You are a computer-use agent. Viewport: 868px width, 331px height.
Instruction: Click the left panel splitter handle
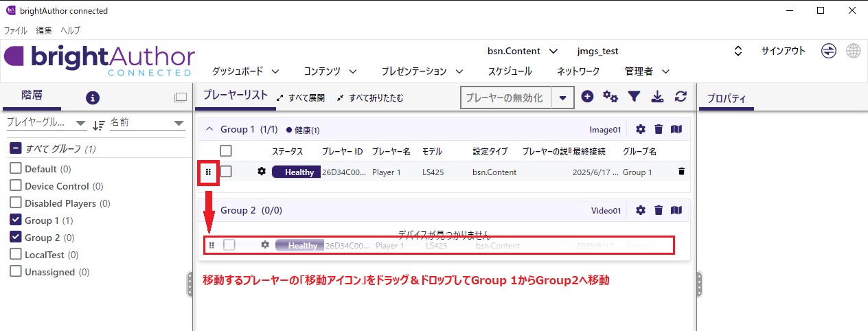190,284
